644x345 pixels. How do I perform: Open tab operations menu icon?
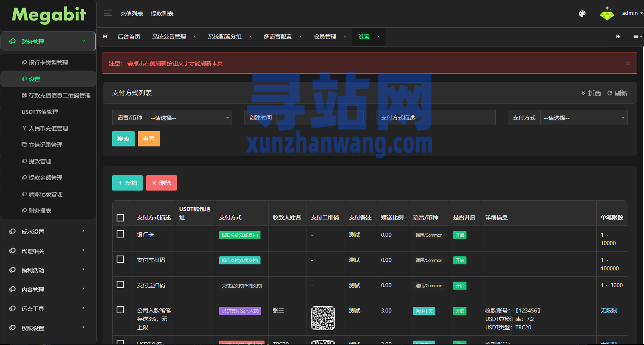pyautogui.click(x=638, y=37)
